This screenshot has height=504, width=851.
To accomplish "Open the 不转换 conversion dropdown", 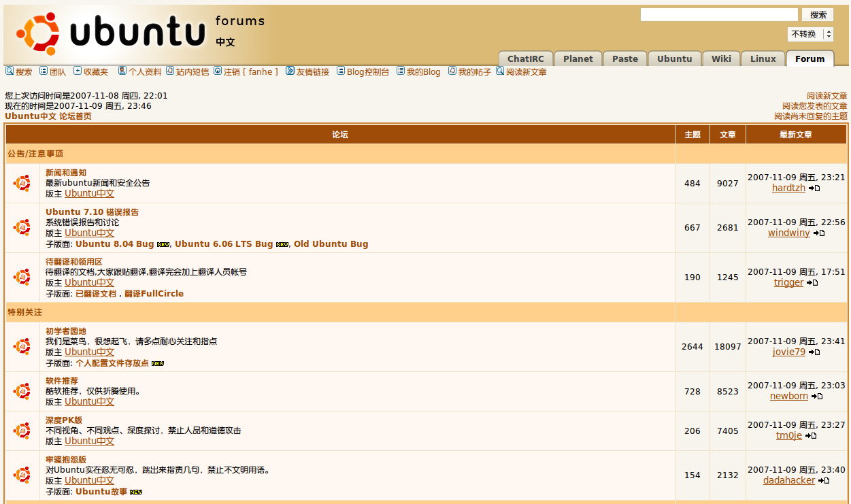I will [x=810, y=34].
